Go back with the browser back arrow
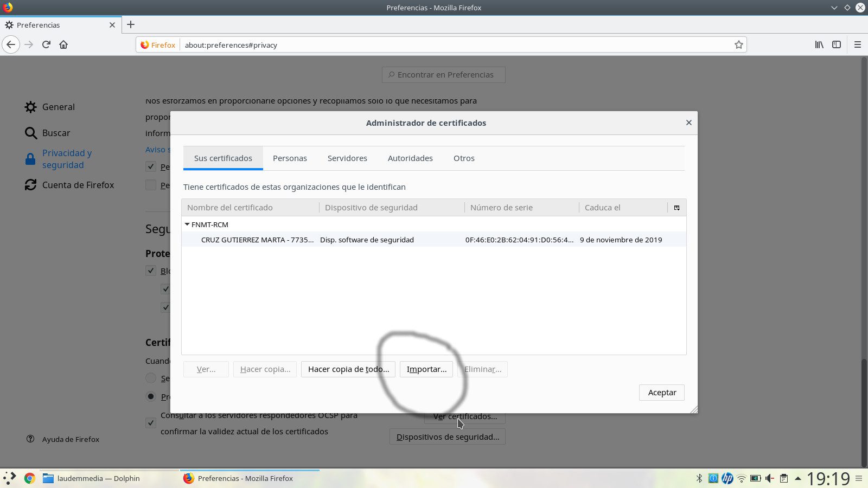Screen dimensions: 868x488 point(11,44)
